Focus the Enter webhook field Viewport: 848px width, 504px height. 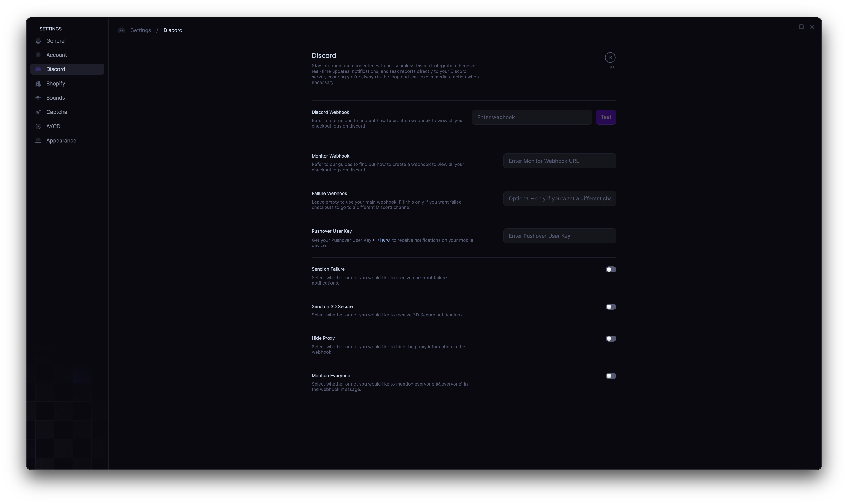[x=532, y=117]
